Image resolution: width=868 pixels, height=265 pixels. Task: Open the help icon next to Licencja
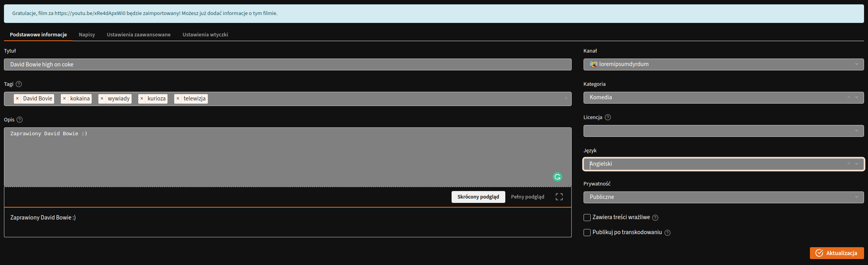(608, 117)
